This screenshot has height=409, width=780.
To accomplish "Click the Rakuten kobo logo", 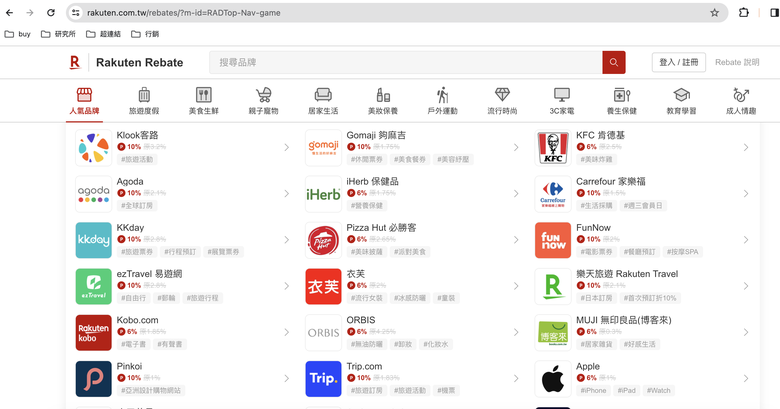I will 94,333.
